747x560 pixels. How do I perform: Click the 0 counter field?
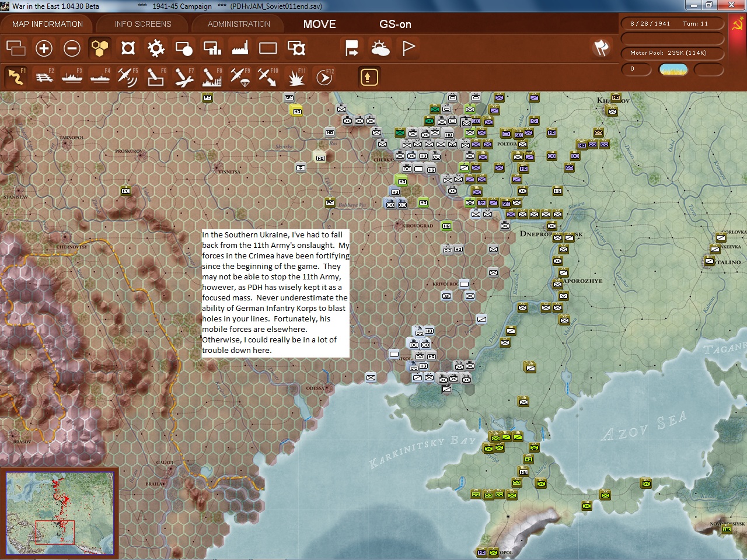636,69
